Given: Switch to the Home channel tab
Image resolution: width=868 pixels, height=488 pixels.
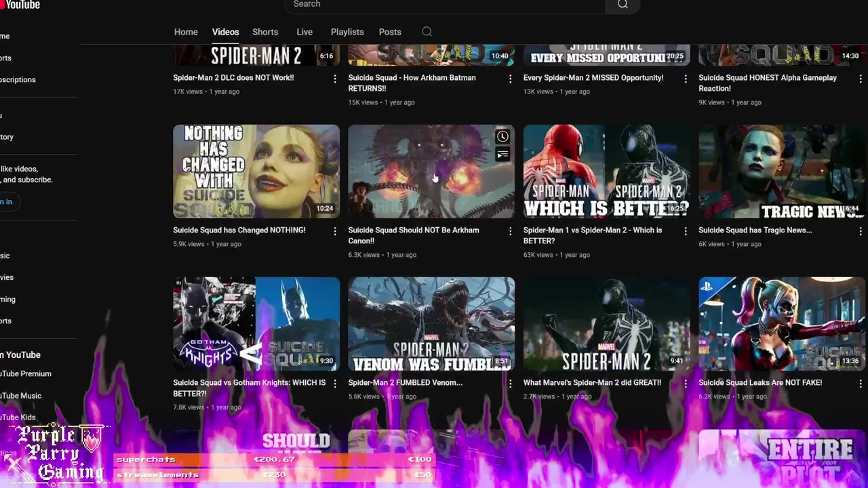Looking at the screenshot, I should (x=186, y=32).
